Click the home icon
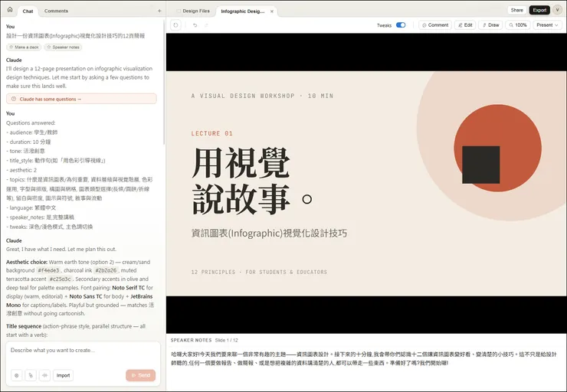 [x=10, y=10]
